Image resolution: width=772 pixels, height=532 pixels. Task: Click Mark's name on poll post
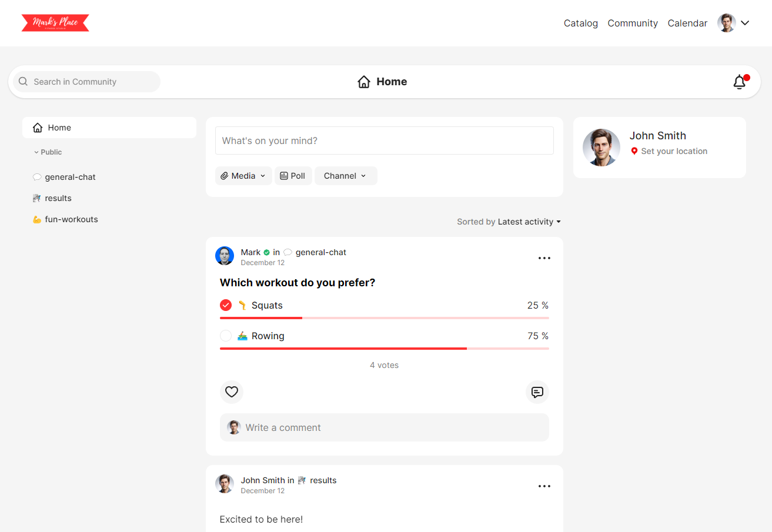pos(250,252)
